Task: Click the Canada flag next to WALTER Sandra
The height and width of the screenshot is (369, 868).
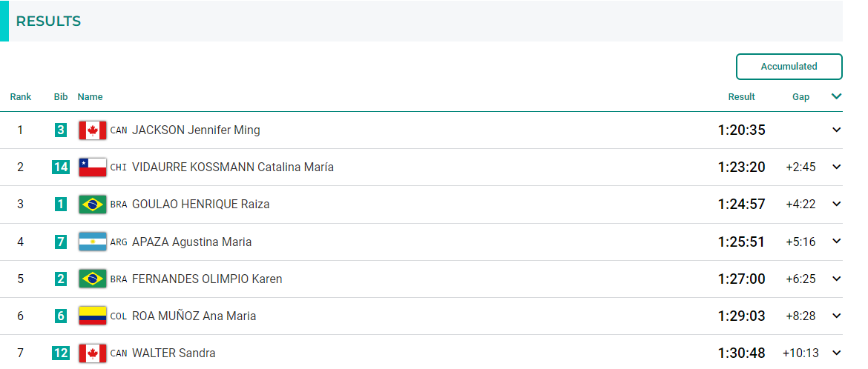Action: [93, 353]
